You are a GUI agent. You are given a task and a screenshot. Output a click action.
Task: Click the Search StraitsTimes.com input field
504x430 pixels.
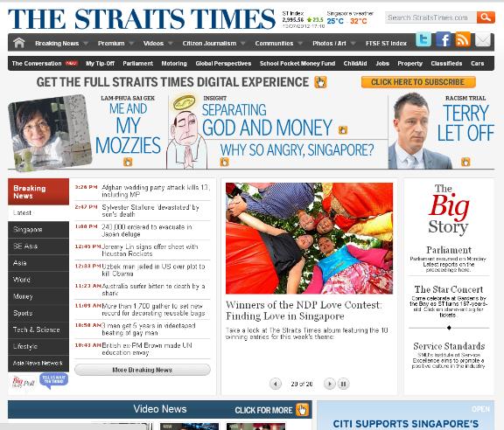point(430,17)
